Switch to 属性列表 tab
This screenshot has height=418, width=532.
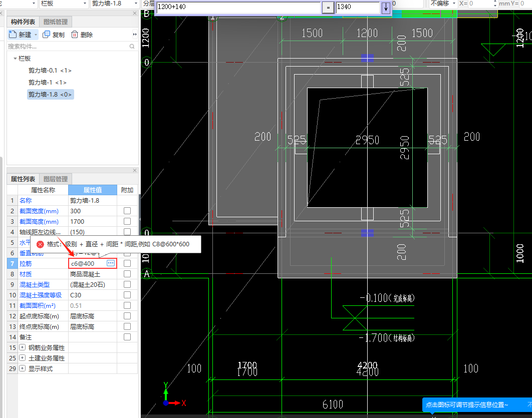point(23,179)
